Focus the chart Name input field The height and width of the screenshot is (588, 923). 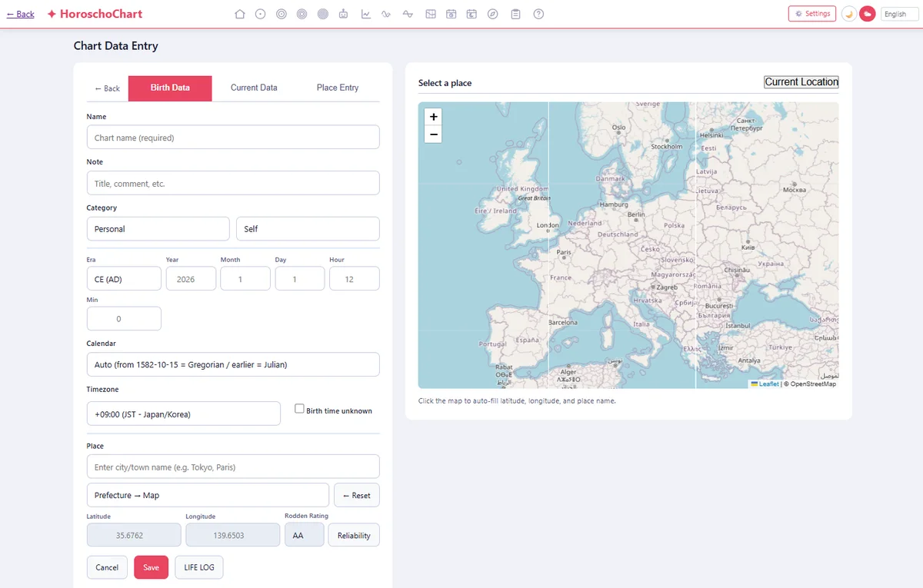click(233, 138)
